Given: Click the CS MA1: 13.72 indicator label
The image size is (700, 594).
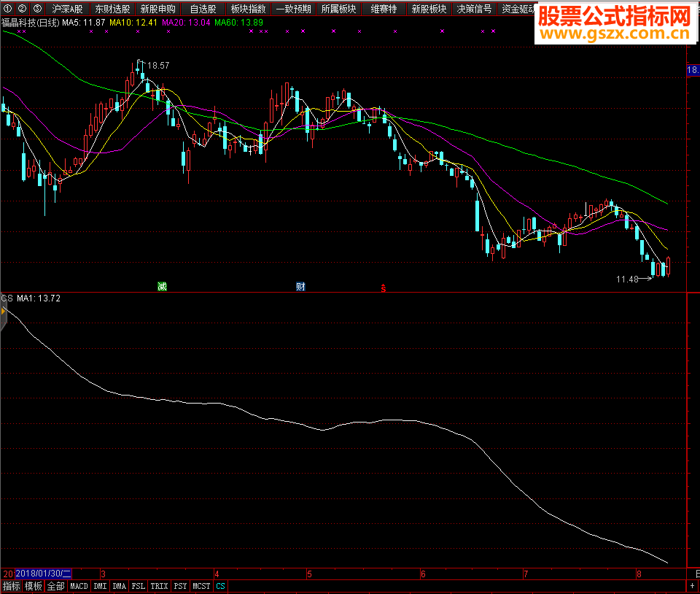Looking at the screenshot, I should coord(31,298).
